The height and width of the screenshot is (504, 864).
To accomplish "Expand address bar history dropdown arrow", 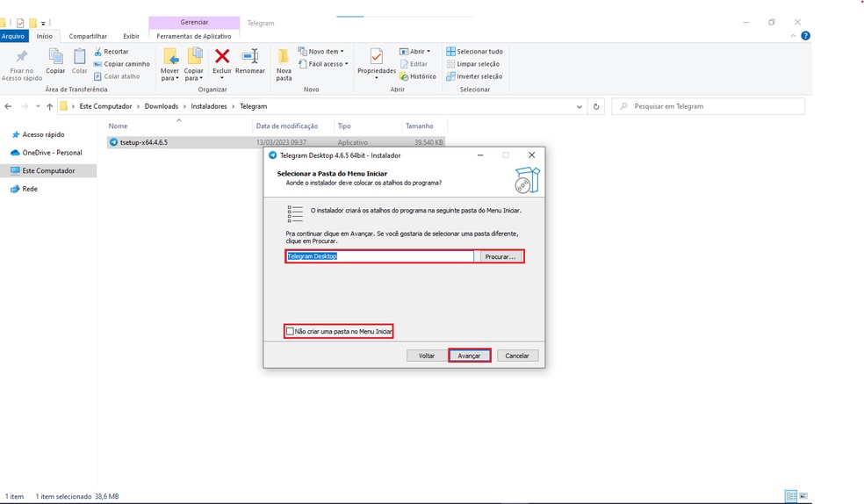I will point(580,107).
